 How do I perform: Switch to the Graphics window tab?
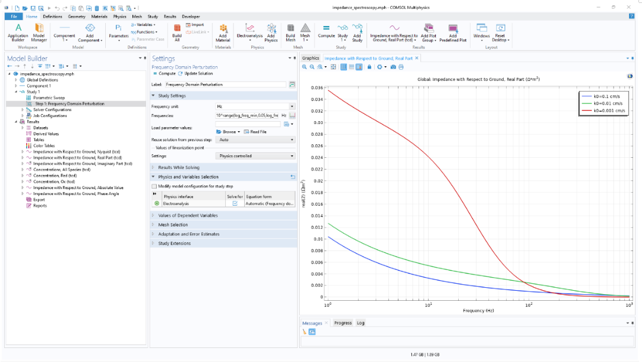tap(310, 58)
